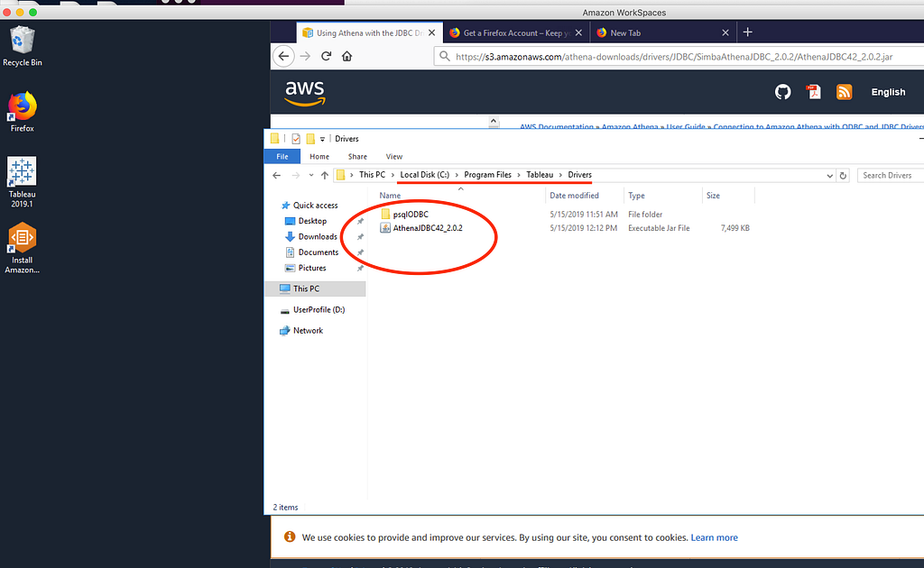Image resolution: width=924 pixels, height=568 pixels.
Task: Select Quick access in navigation pane
Action: (315, 206)
